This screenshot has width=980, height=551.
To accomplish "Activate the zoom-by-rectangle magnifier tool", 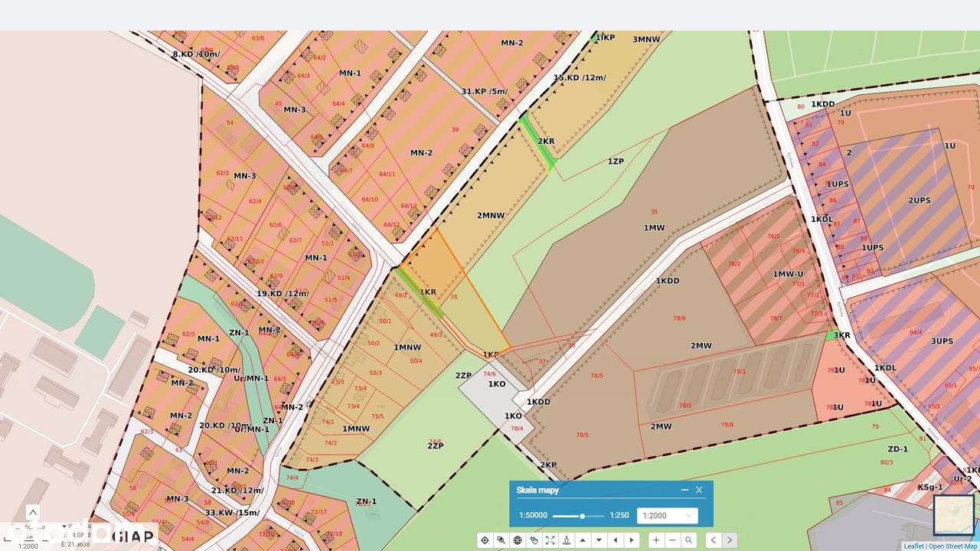I will (x=501, y=540).
